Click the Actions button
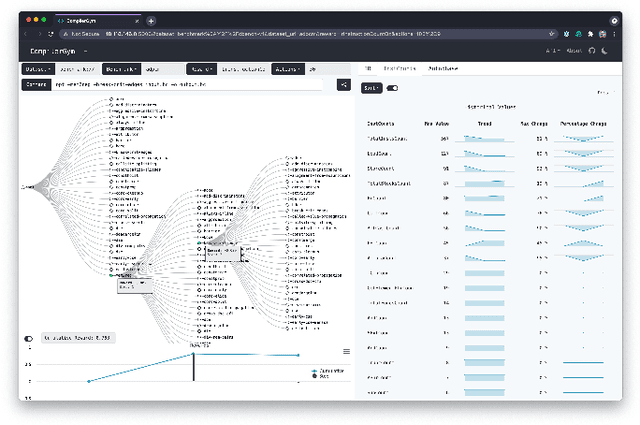This screenshot has width=640, height=425. click(286, 69)
